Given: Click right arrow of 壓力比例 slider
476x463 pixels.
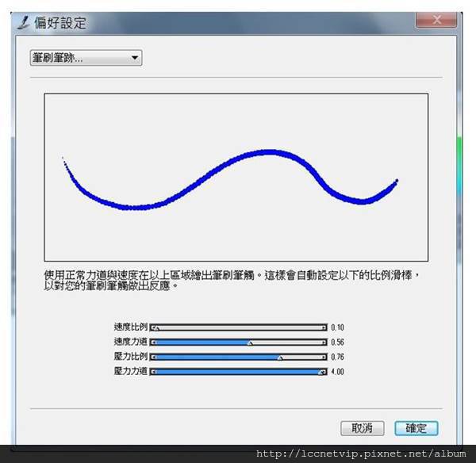Looking at the screenshot, I should [324, 357].
